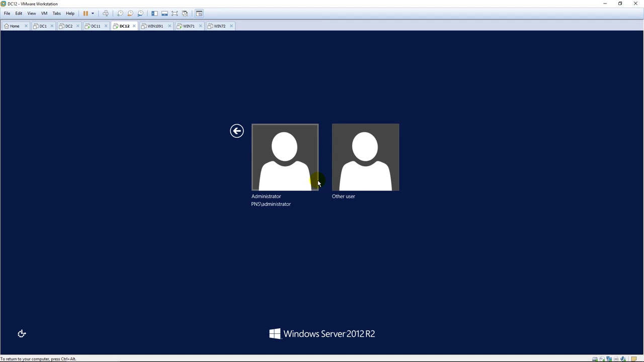Click the network adapter status icon
The width and height of the screenshot is (644, 362).
pos(609,359)
